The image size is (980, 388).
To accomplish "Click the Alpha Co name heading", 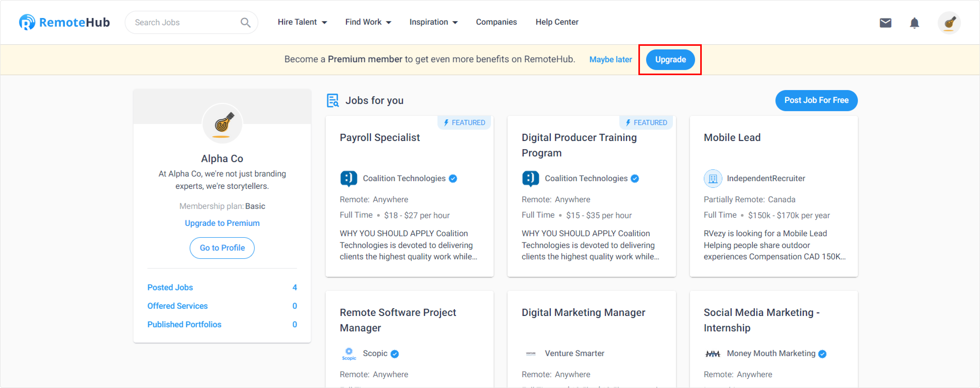I will (x=222, y=158).
